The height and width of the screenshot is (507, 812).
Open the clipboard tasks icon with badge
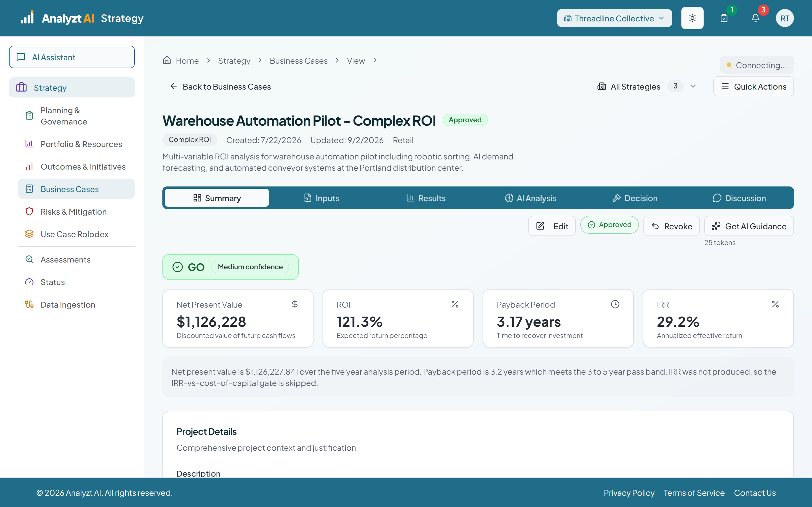click(724, 18)
